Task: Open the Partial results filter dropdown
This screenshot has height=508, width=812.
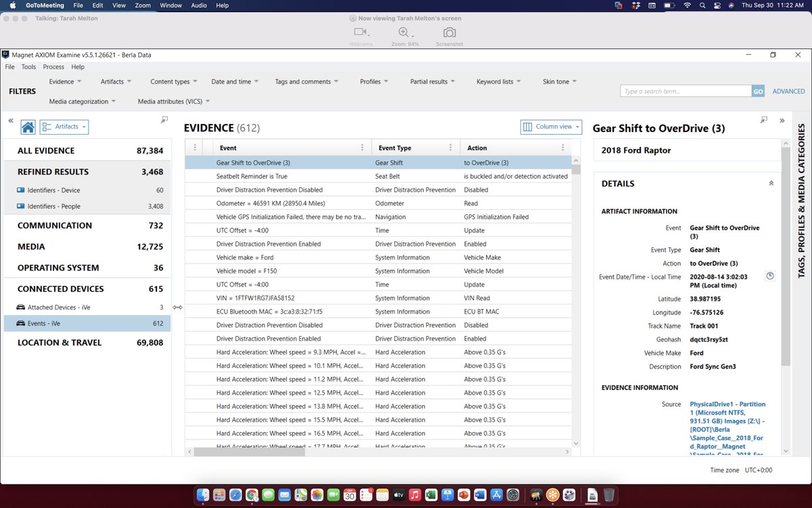Action: tap(432, 81)
